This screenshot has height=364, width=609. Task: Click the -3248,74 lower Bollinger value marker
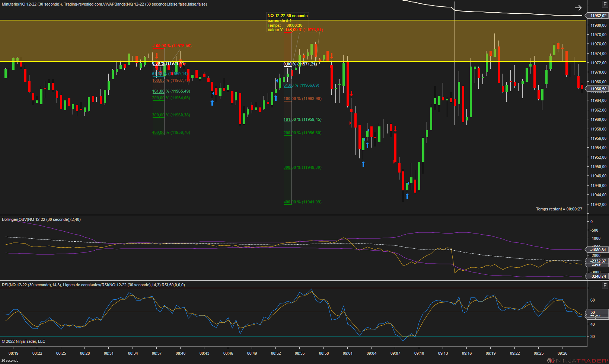click(x=597, y=276)
